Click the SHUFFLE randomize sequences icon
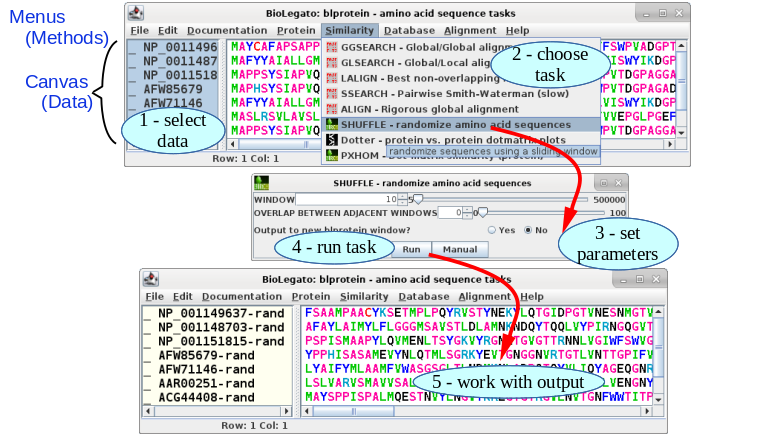The height and width of the screenshot is (434, 784). (333, 124)
